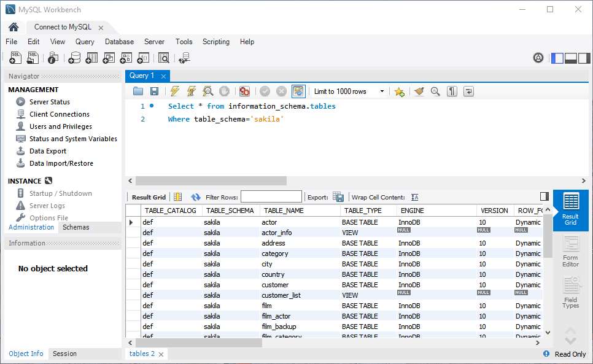Create new table toolbar icon
Viewport: 593px width, 364px height.
(x=91, y=58)
